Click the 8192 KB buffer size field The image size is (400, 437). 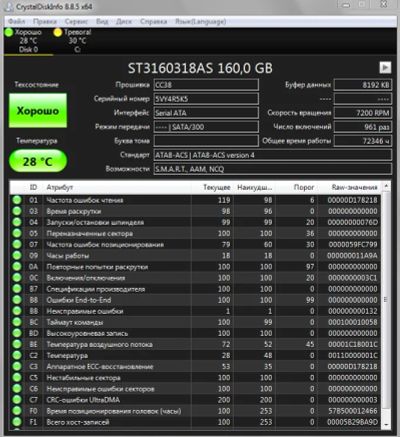(x=363, y=85)
